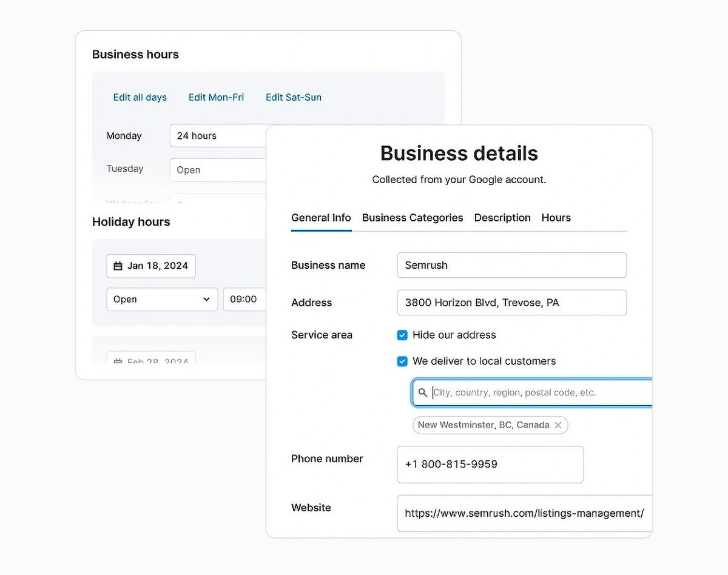The width and height of the screenshot is (728, 575).
Task: Pick the Jan 18, 2024 holiday date
Action: pos(151,266)
